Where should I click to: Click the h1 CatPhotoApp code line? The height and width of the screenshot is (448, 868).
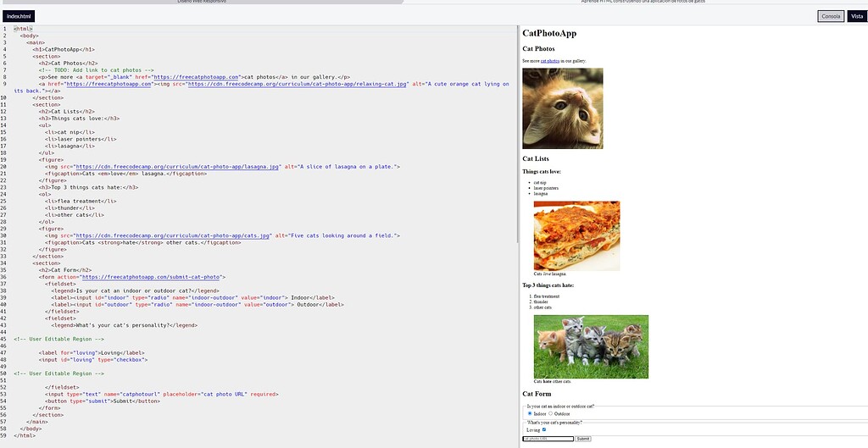pyautogui.click(x=64, y=49)
